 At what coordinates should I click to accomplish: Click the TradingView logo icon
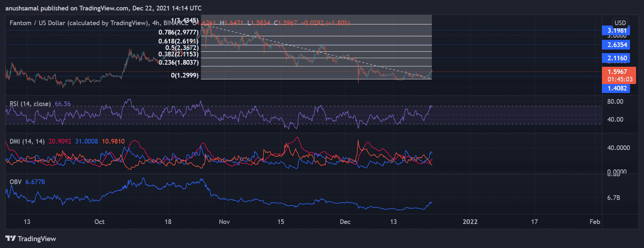pos(11,239)
